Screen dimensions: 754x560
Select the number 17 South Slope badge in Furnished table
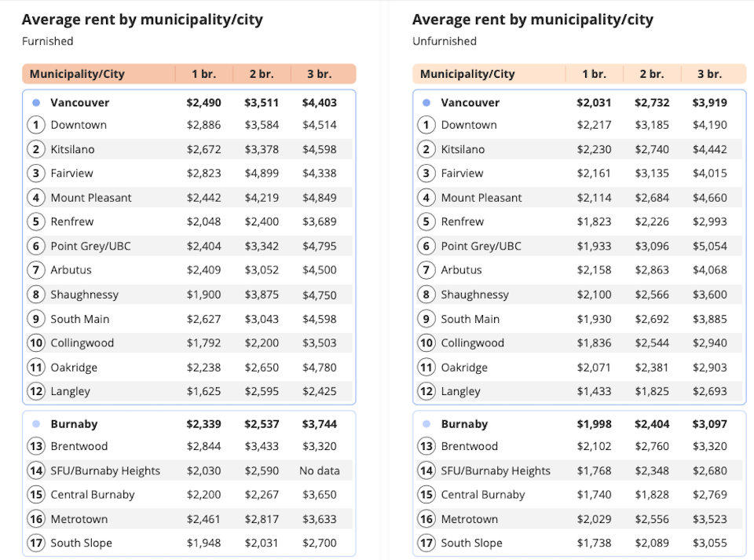click(x=36, y=544)
